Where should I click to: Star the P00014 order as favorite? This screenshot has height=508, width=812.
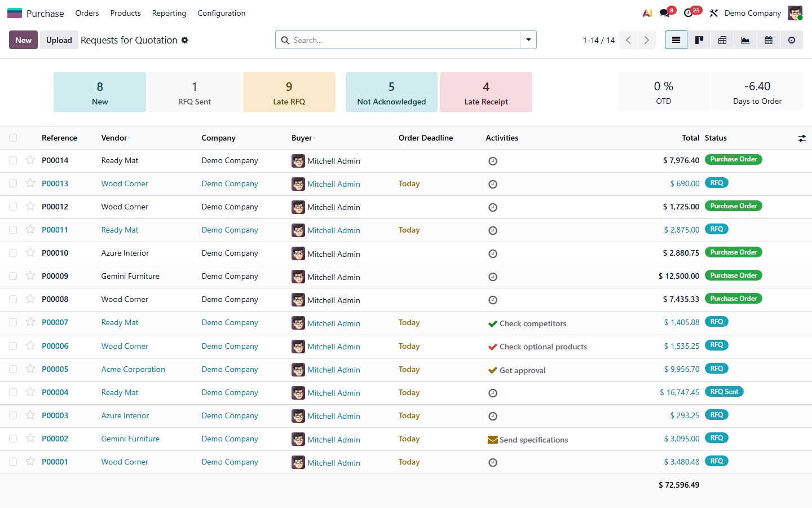tap(30, 160)
